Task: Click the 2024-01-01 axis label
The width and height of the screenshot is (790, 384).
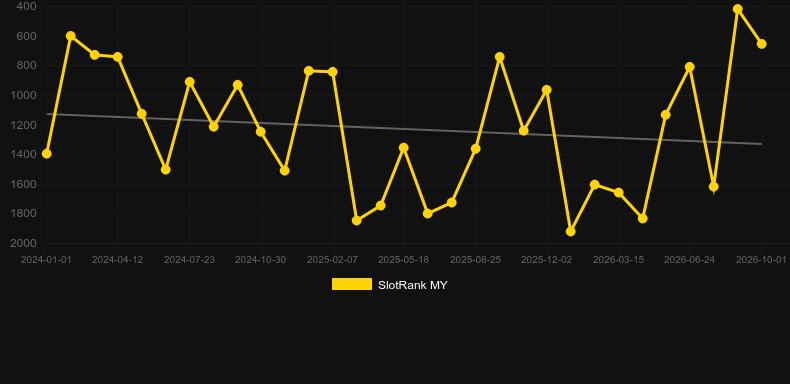Action: [x=46, y=260]
